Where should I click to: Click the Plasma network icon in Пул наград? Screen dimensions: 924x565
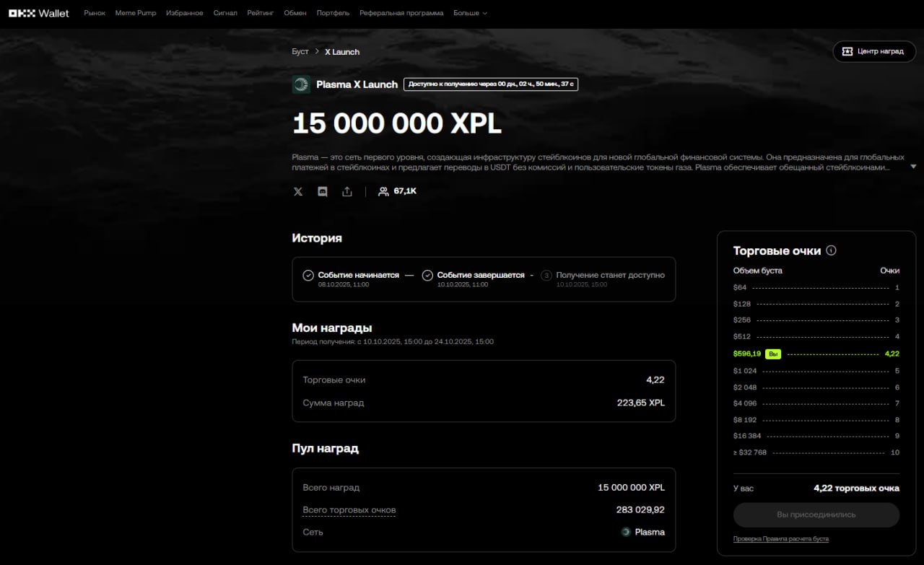[626, 532]
